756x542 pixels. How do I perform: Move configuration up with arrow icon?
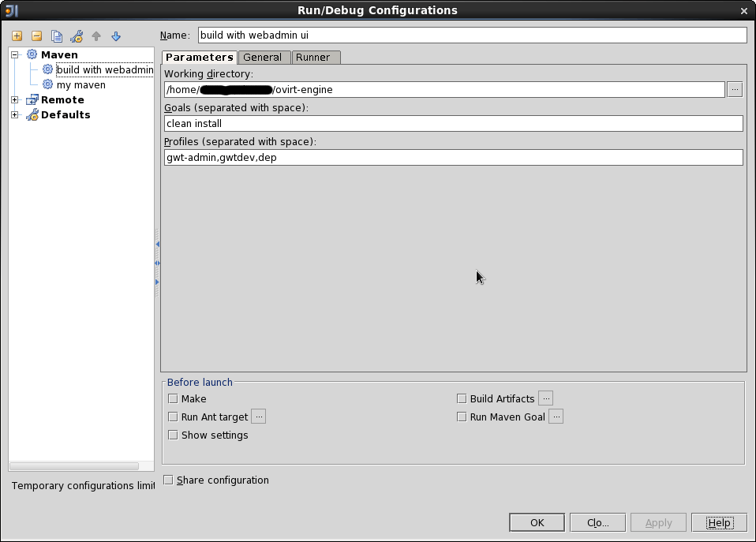[x=96, y=36]
